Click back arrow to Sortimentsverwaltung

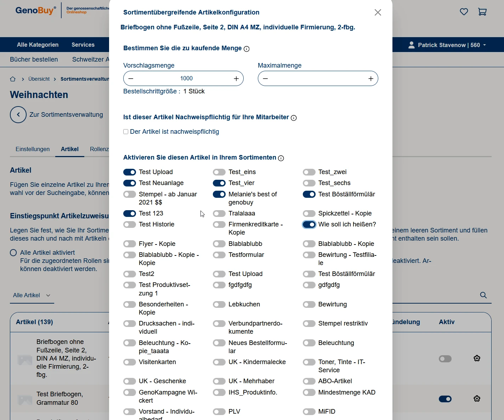coord(18,115)
